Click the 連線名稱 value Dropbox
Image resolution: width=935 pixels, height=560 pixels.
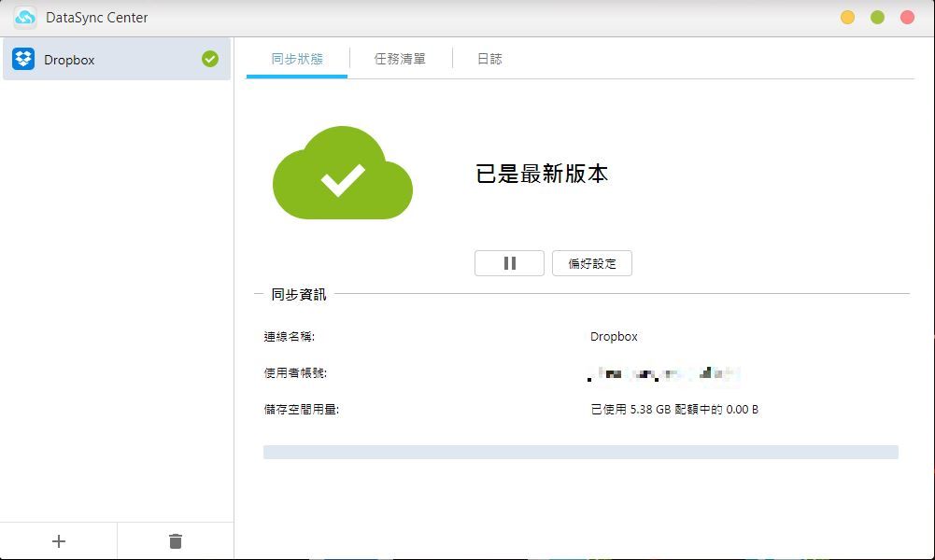pos(614,337)
